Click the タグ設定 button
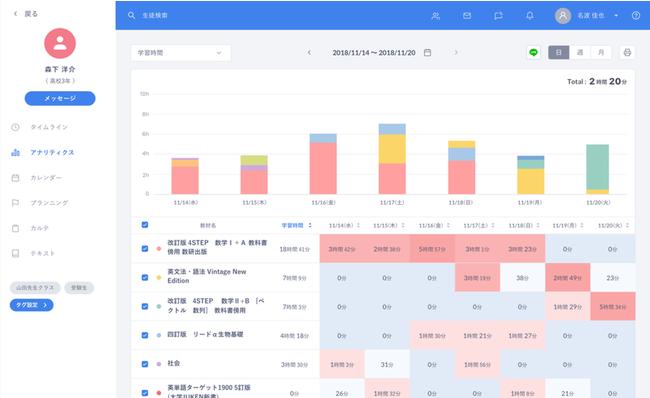The width and height of the screenshot is (650, 398). coord(32,305)
